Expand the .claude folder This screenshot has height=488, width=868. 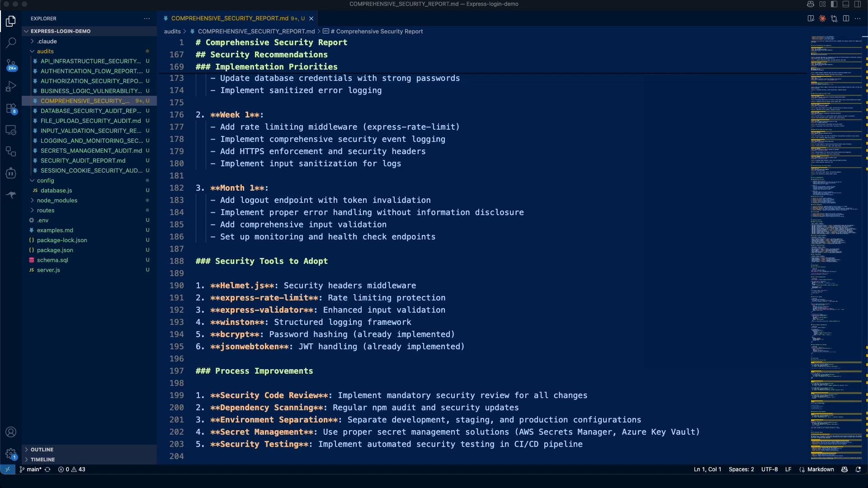[89, 41]
